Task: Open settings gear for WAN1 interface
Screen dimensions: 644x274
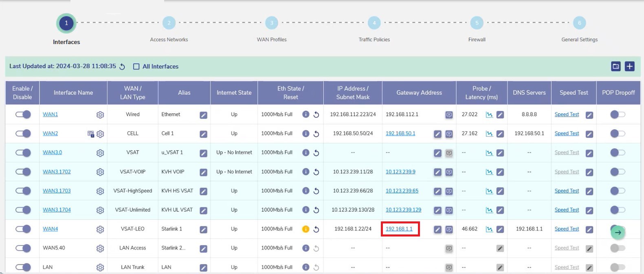Action: tap(100, 115)
